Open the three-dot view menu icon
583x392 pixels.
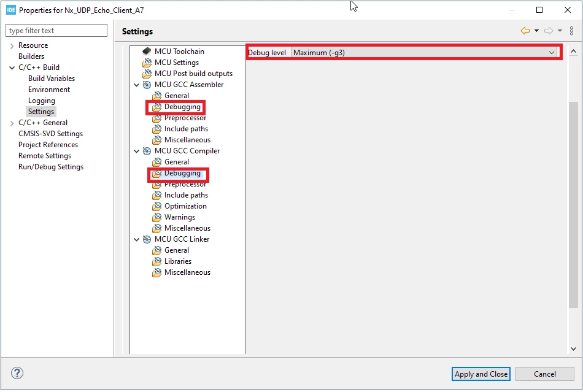click(571, 31)
